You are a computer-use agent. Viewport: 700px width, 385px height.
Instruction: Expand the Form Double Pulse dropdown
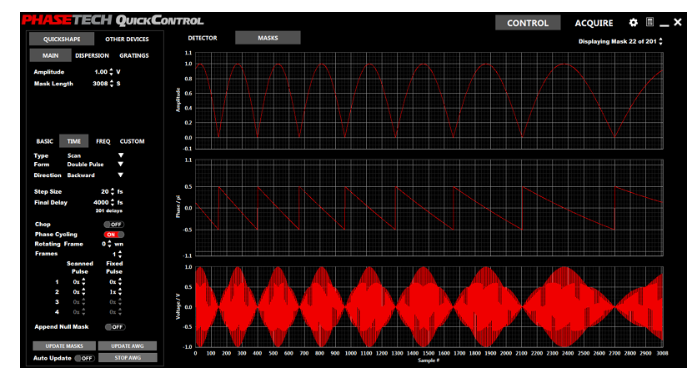coord(121,164)
